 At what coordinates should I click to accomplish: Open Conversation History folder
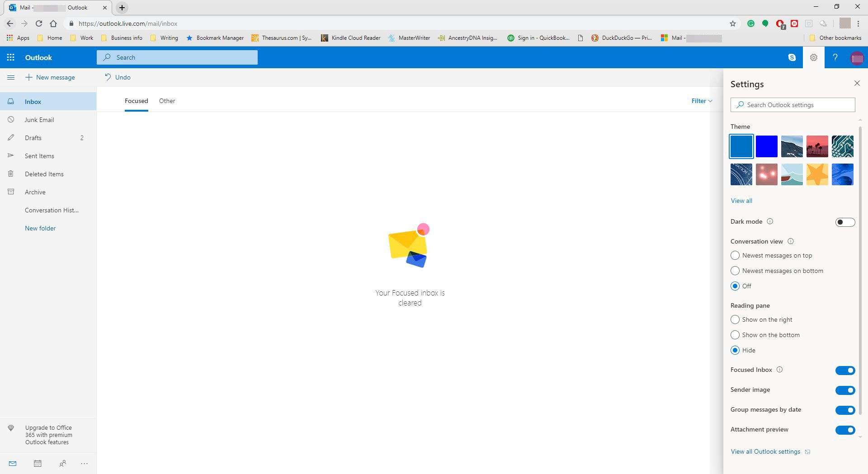[x=48, y=210]
